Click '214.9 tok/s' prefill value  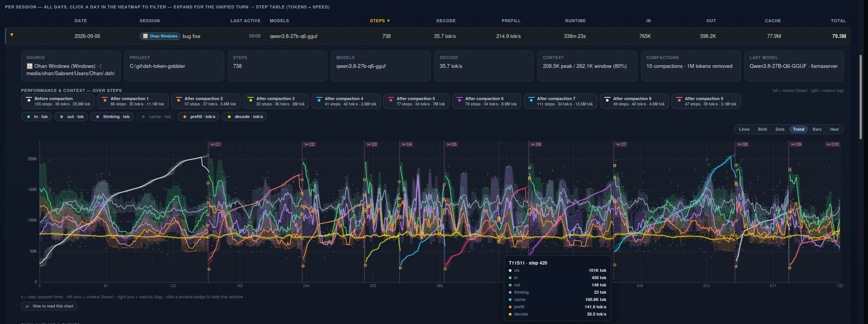click(508, 36)
